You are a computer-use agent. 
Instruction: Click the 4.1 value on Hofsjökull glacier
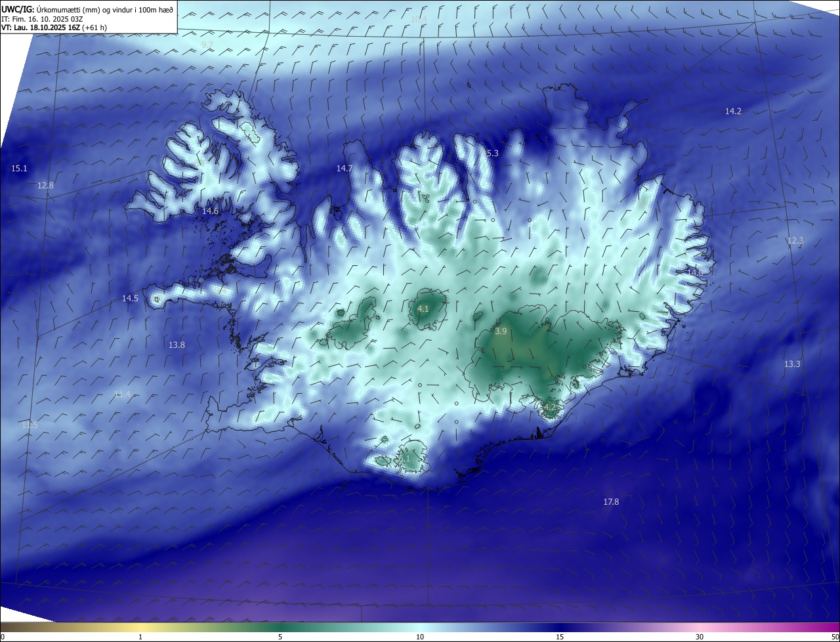tap(423, 309)
